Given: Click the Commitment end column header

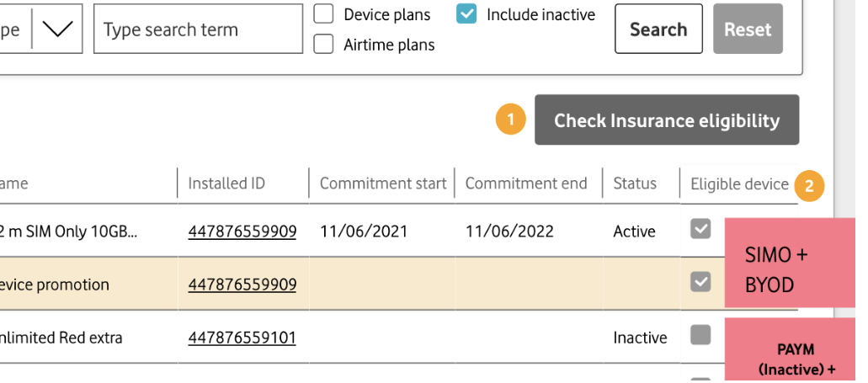Looking at the screenshot, I should click(x=526, y=184).
